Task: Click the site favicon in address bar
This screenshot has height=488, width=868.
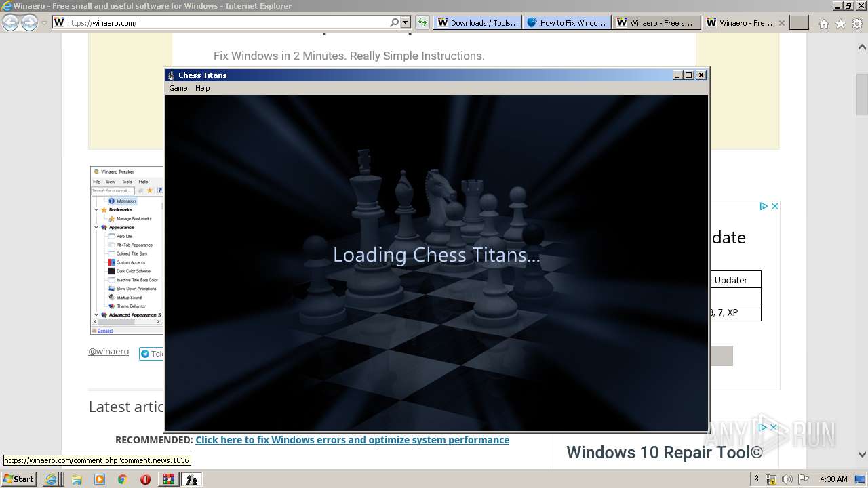Action: click(59, 22)
